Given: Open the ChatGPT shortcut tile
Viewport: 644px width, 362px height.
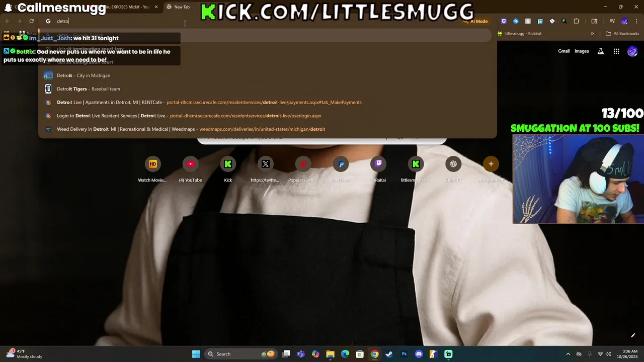Looking at the screenshot, I should pos(453,169).
